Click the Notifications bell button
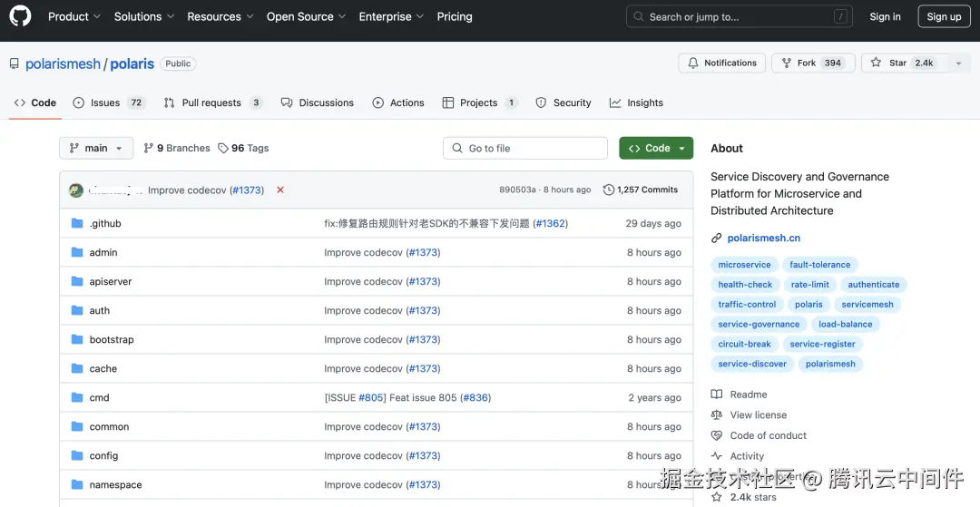Screen dimensions: 980x507 [x=722, y=63]
